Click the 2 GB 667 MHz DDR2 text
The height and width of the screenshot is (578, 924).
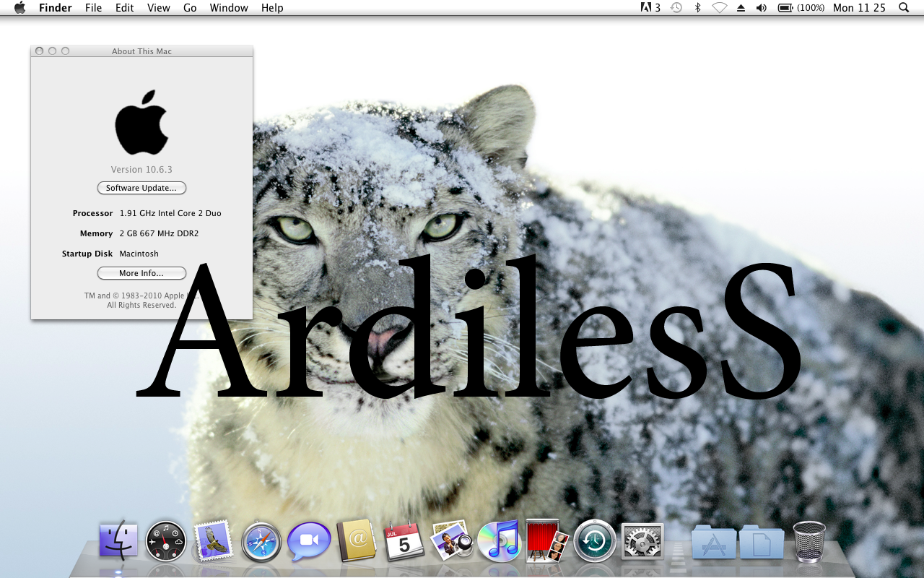tap(159, 233)
